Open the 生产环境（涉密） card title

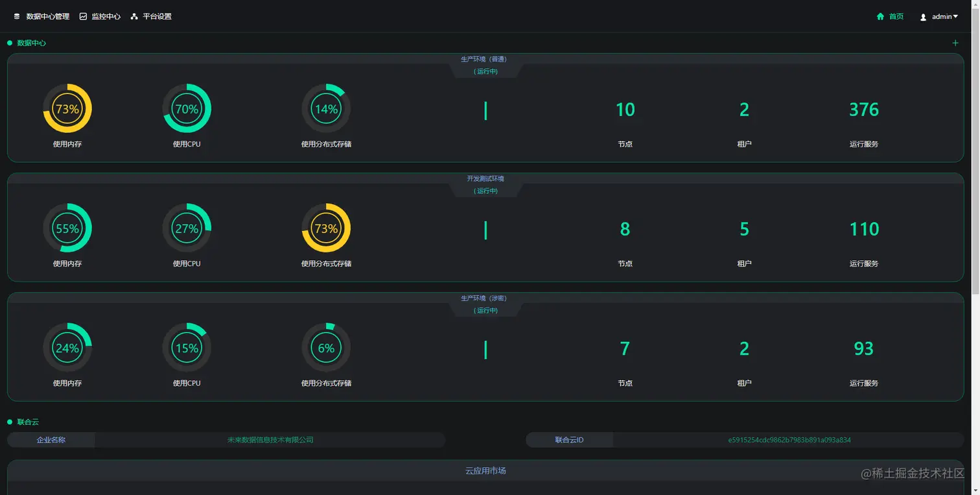484,298
